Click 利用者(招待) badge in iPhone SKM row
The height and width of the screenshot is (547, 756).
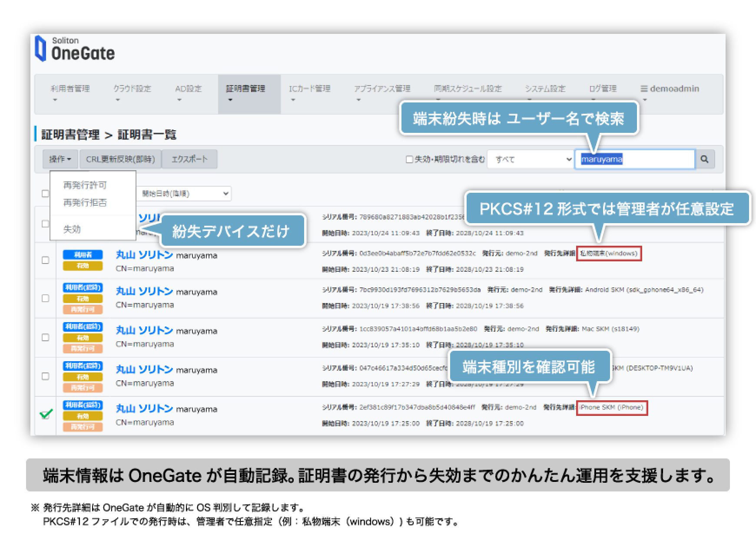(83, 405)
